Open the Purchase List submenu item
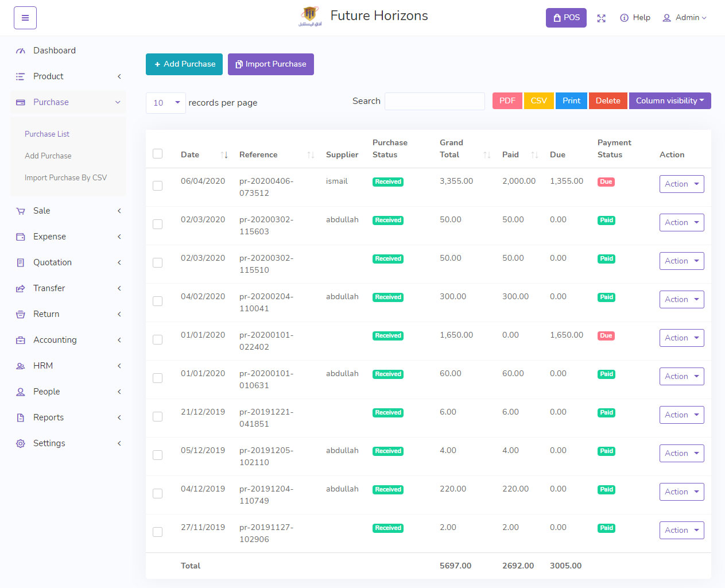 pyautogui.click(x=47, y=134)
